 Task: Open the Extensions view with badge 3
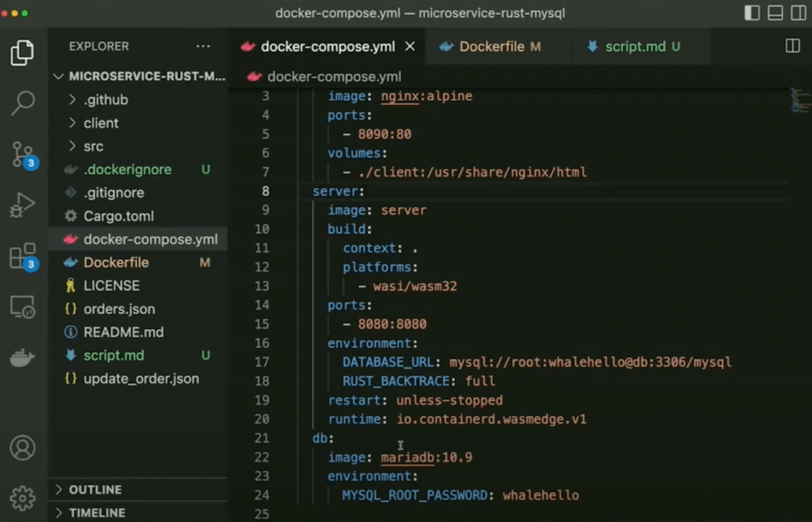(23, 257)
